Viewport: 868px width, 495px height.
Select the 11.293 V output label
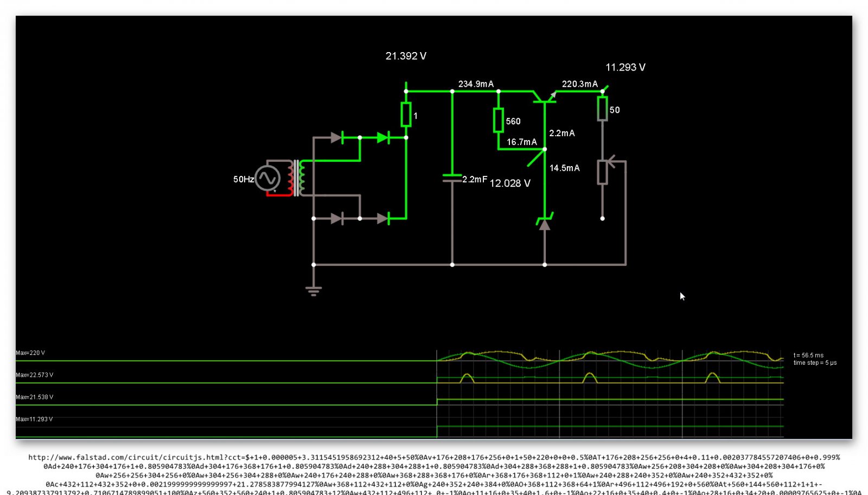click(x=625, y=67)
